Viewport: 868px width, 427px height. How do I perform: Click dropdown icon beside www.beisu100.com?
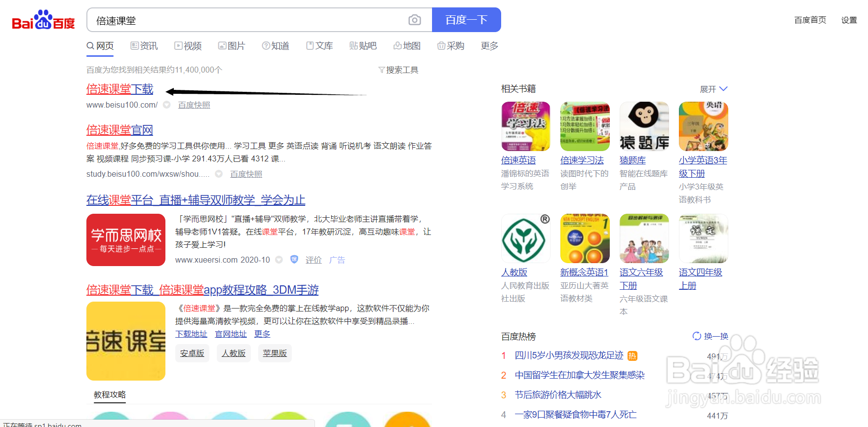point(167,105)
